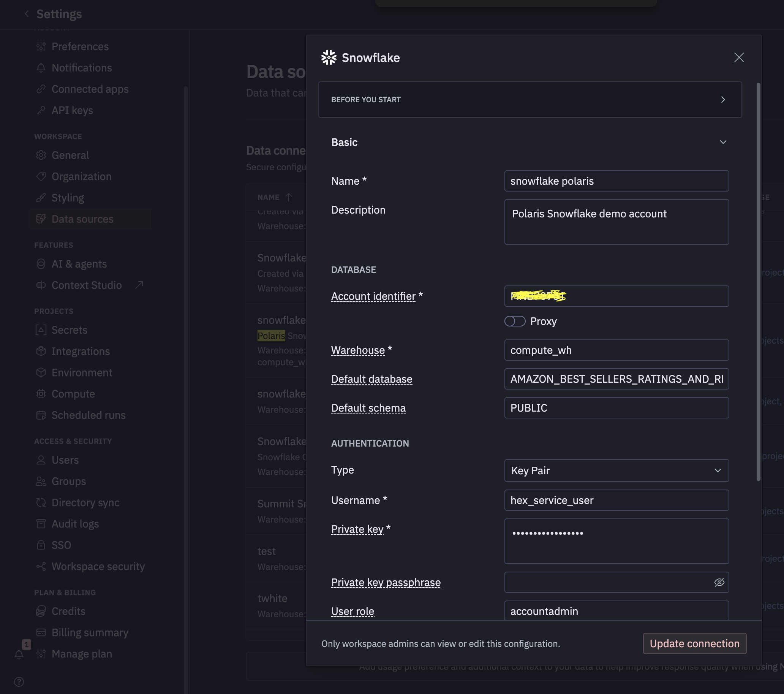This screenshot has width=784, height=694.
Task: Click the Manage plan sliders icon
Action: click(41, 654)
